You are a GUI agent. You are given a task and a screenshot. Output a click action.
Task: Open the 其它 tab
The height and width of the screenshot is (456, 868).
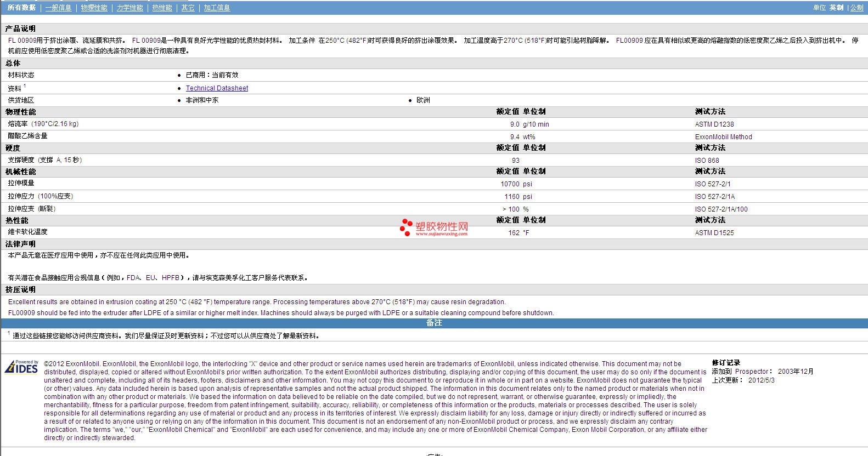pos(188,8)
